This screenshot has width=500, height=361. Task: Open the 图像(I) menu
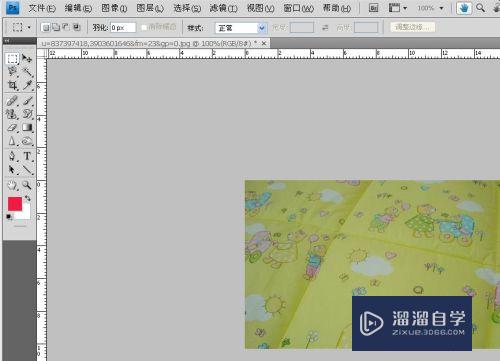click(x=114, y=8)
